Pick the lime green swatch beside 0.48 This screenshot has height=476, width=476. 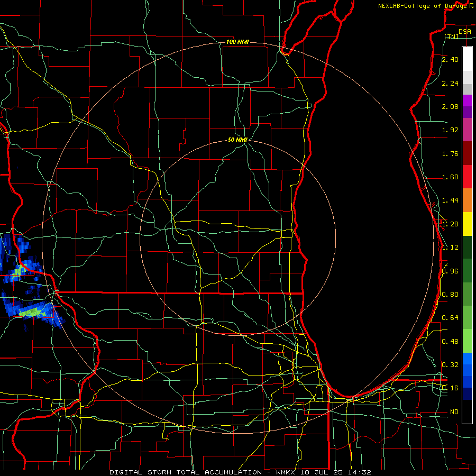(x=467, y=341)
